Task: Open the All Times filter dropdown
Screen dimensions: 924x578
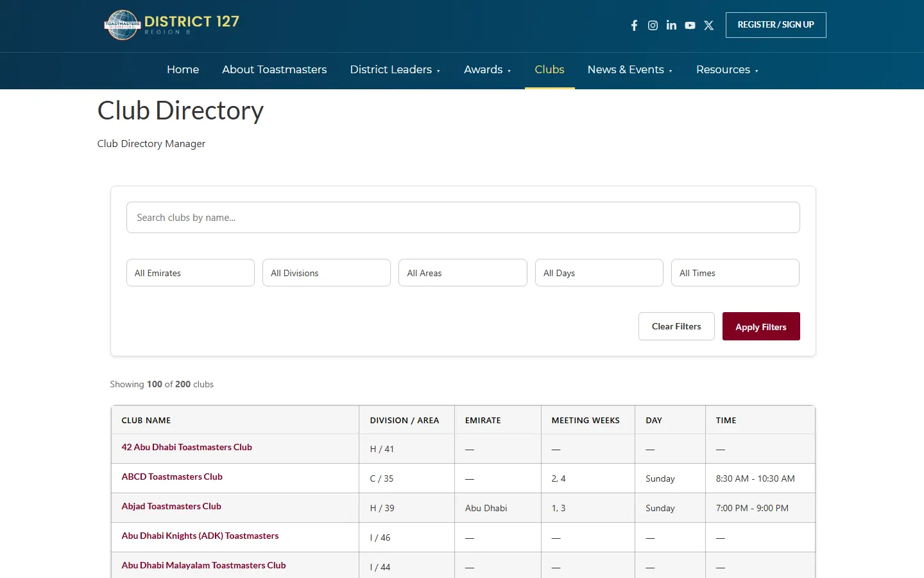Action: 735,273
